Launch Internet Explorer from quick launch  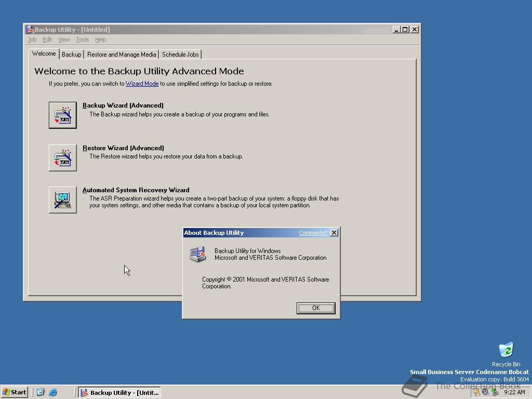pos(53,392)
